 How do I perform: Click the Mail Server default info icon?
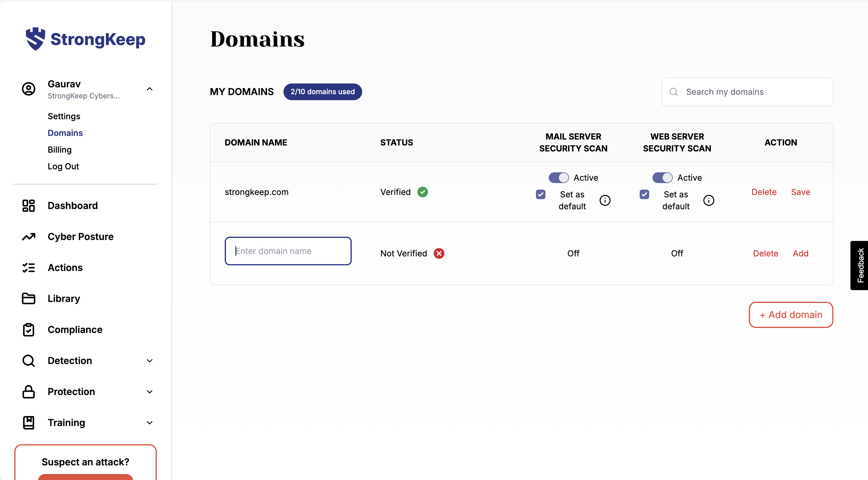click(x=605, y=200)
